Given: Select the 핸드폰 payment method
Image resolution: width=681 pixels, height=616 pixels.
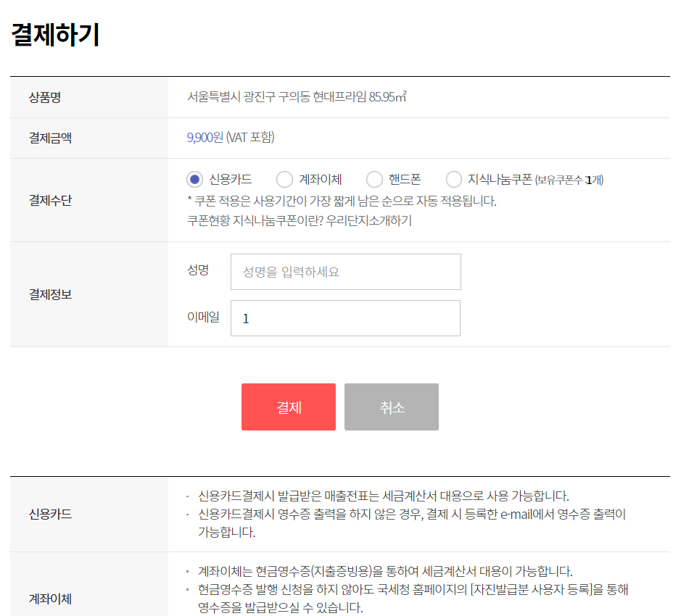Looking at the screenshot, I should click(x=374, y=179).
